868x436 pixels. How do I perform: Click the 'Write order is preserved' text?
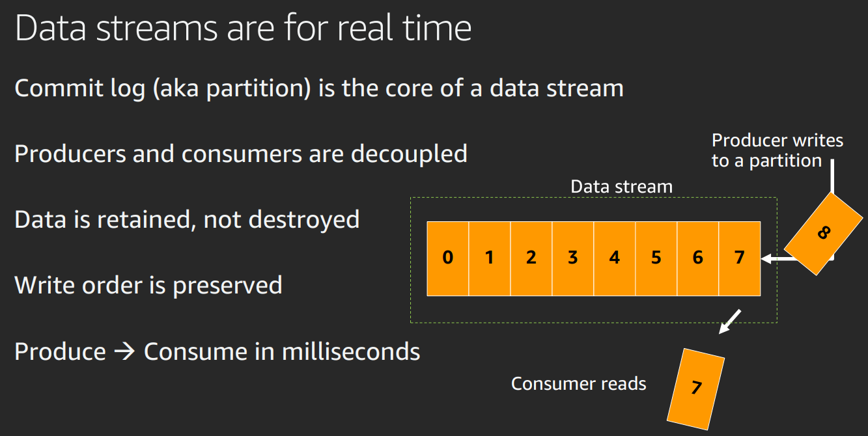(x=148, y=285)
